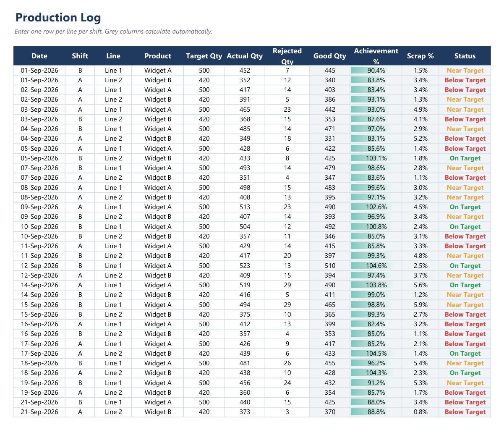
Task: Click the 21-Sep-2026 date cell for Line 1
Action: tap(39, 402)
